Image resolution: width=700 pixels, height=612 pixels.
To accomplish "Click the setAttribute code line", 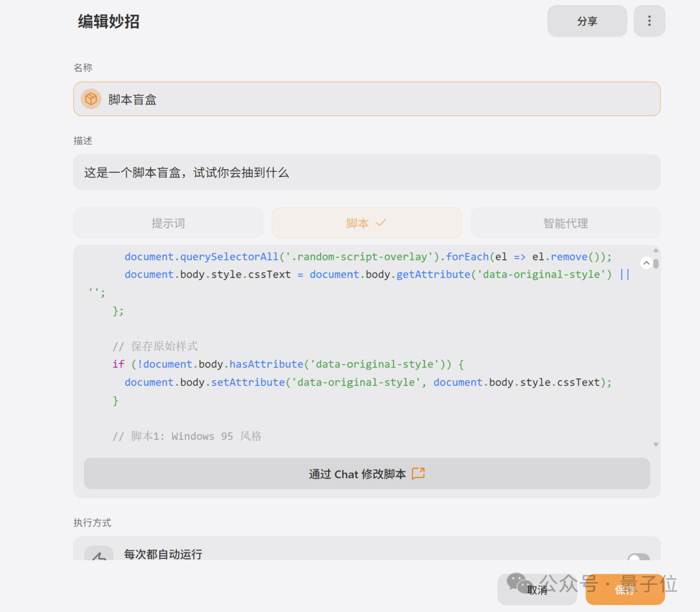I will pos(368,383).
